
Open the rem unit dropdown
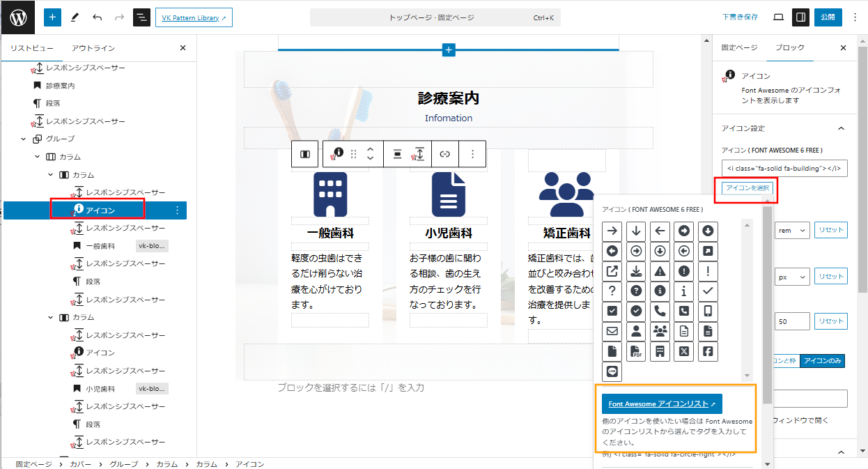(792, 230)
